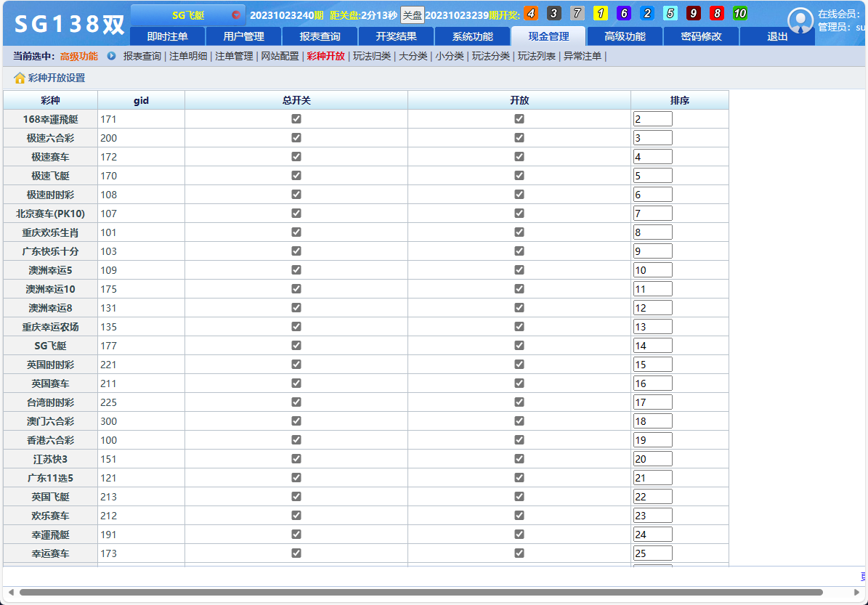Click the 排序 field for 澳洲幸运10

(653, 289)
